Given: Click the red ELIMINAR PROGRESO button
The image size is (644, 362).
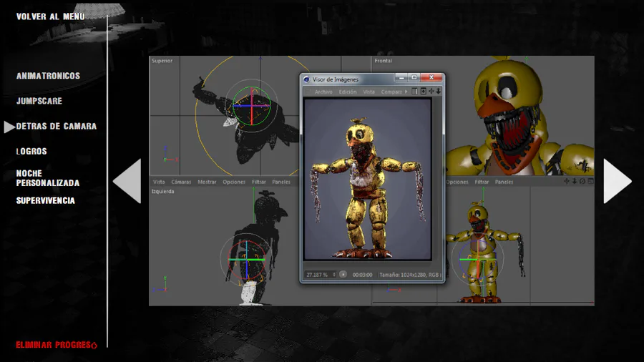Looking at the screenshot, I should (57, 345).
